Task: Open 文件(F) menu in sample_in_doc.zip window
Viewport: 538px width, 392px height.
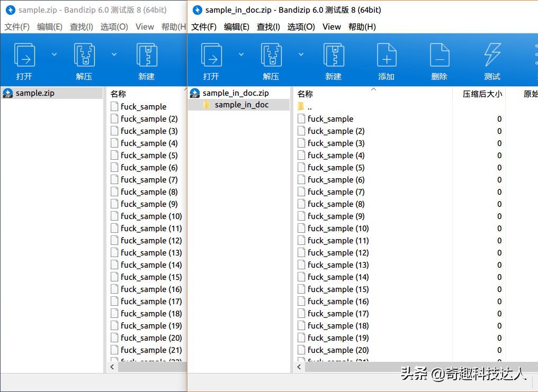Action: pos(204,27)
